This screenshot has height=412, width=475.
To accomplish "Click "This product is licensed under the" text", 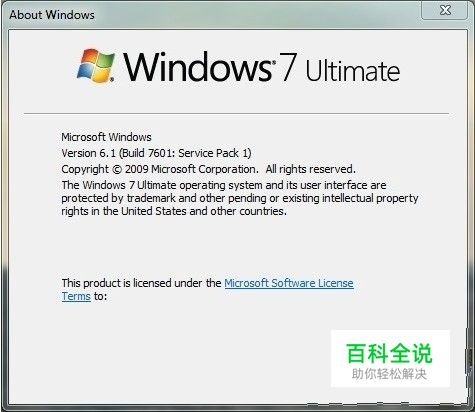I will [141, 283].
